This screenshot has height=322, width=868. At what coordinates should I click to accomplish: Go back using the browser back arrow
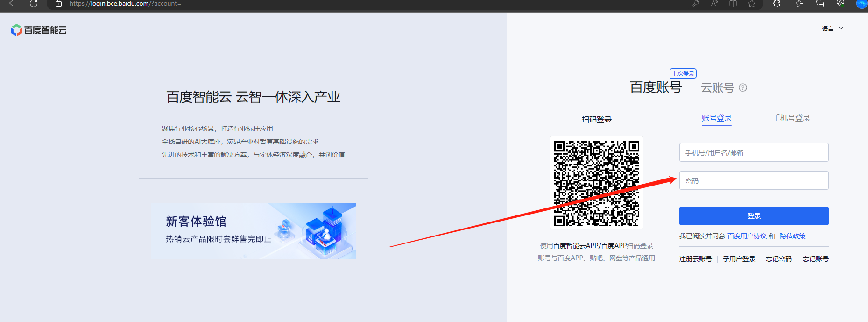pos(13,3)
